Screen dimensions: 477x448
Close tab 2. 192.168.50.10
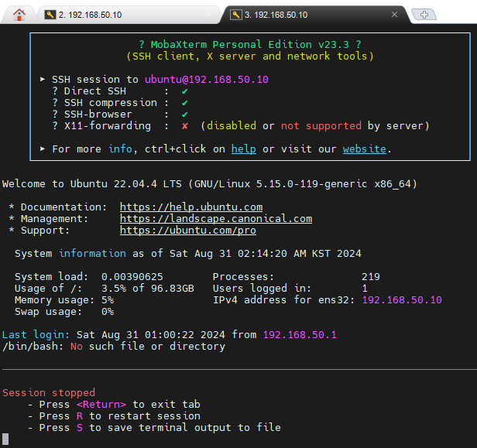click(208, 15)
